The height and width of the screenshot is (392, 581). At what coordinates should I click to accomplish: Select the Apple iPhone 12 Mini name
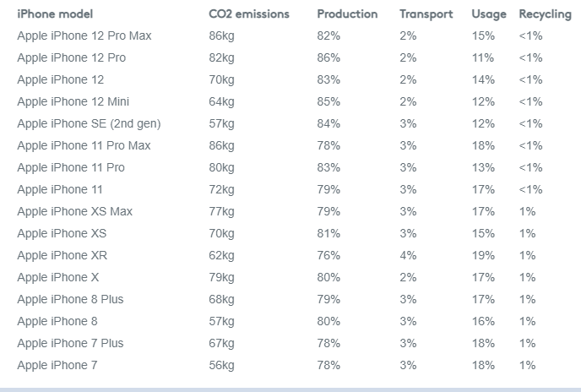73,101
